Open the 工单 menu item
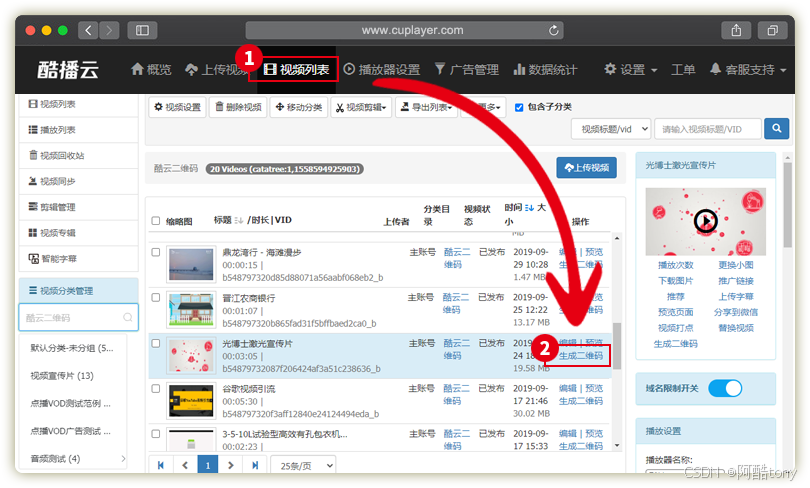 tap(683, 69)
